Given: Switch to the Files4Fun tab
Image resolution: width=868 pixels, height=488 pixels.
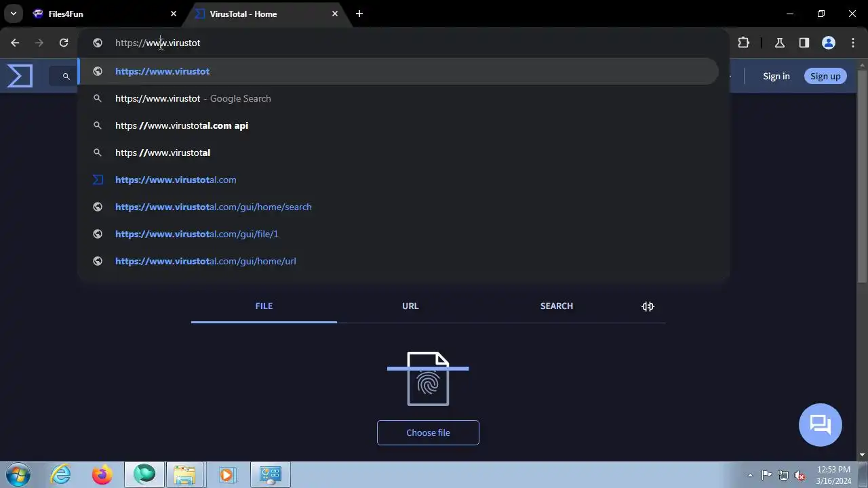Looking at the screenshot, I should (x=105, y=14).
